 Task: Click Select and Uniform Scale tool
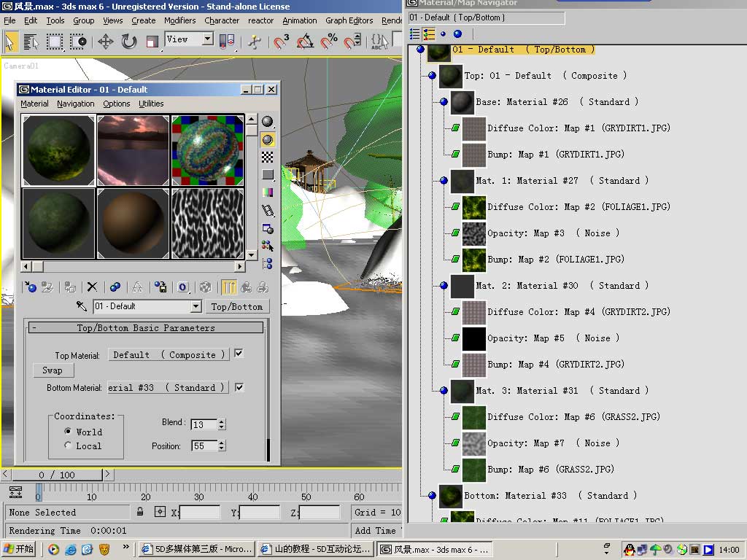click(152, 42)
